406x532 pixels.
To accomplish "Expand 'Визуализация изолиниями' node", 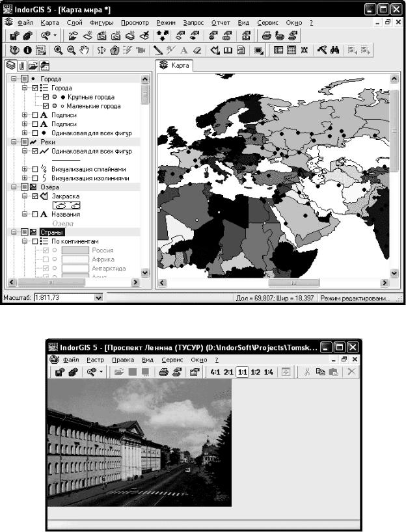I will tap(25, 178).
